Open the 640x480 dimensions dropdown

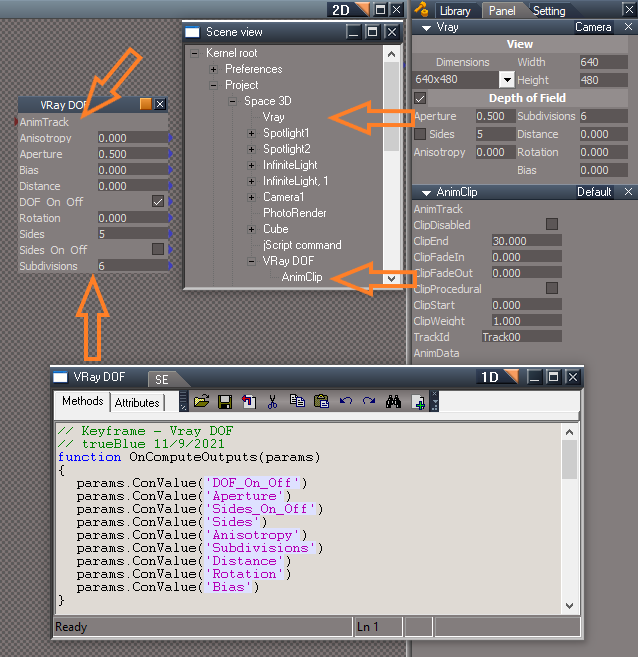coord(506,79)
